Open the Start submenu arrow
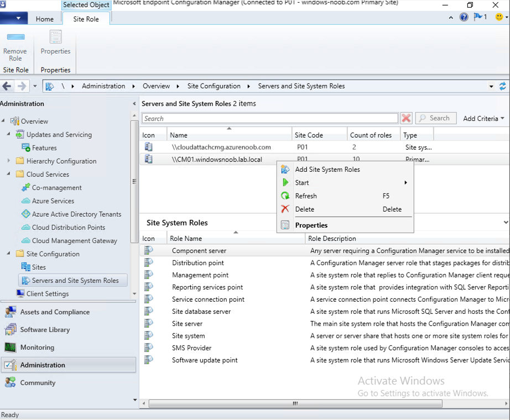 tap(405, 183)
